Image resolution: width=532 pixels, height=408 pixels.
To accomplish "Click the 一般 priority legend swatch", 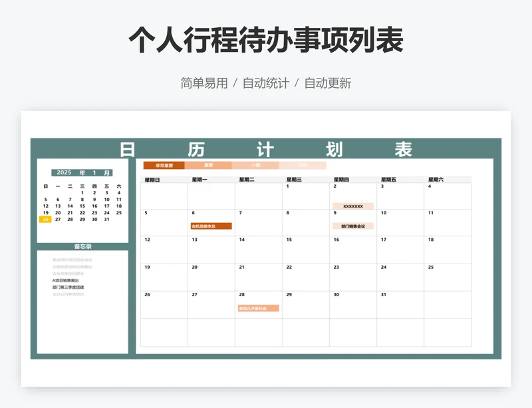I will (x=255, y=165).
